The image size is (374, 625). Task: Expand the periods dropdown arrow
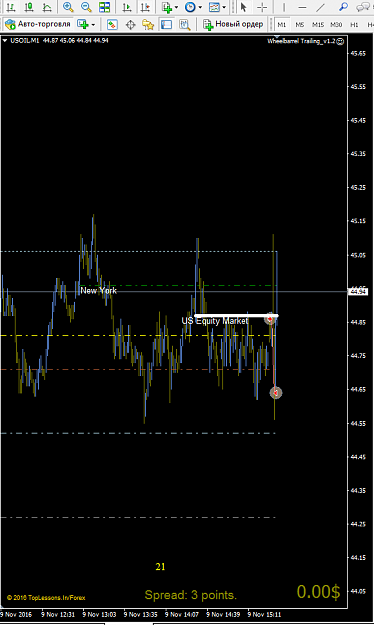pyautogui.click(x=200, y=7)
